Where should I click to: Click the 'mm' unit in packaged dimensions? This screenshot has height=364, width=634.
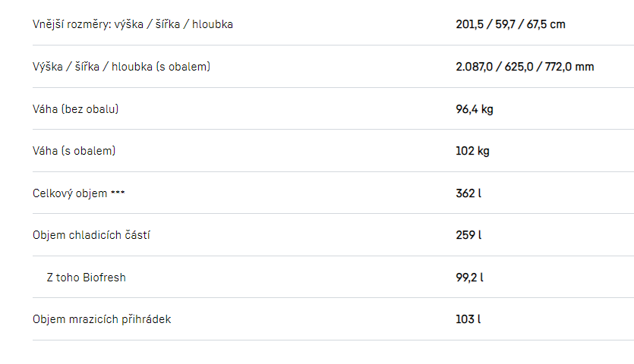click(x=585, y=67)
